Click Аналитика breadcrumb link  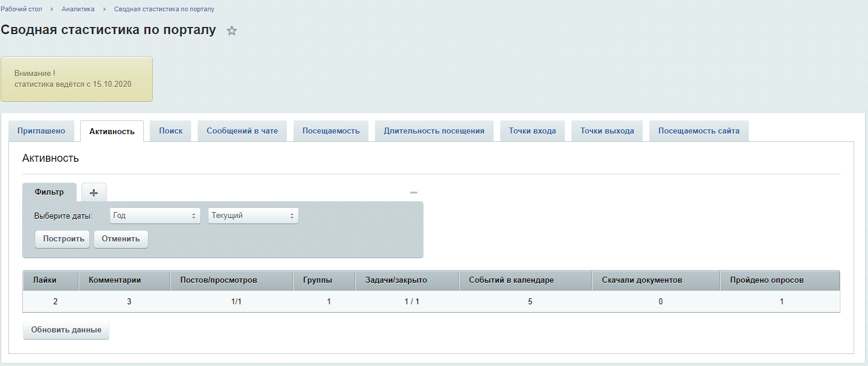tap(78, 9)
